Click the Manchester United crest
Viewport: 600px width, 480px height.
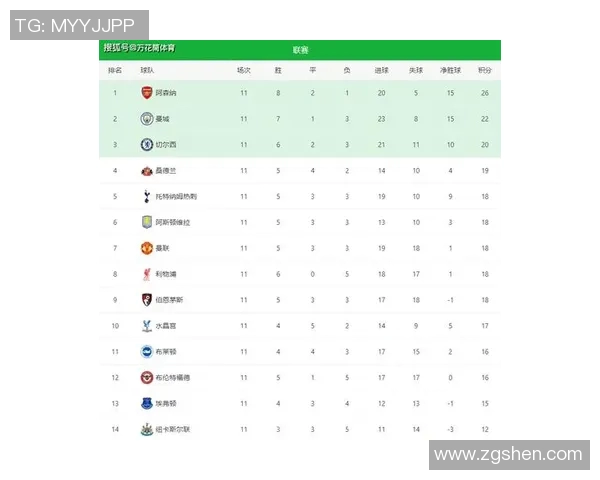click(146, 248)
